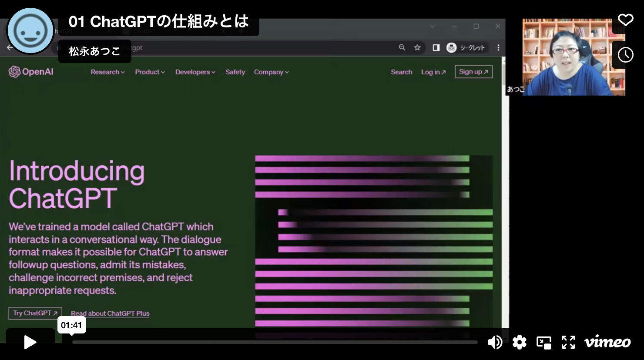Image resolution: width=644 pixels, height=360 pixels.
Task: Expand the Product dropdown menu
Action: point(150,72)
